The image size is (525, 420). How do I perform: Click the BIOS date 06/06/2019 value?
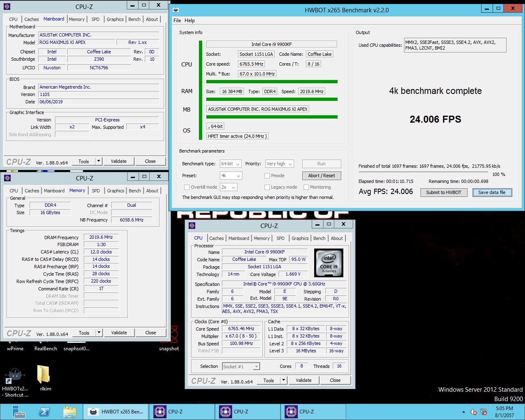coord(98,102)
